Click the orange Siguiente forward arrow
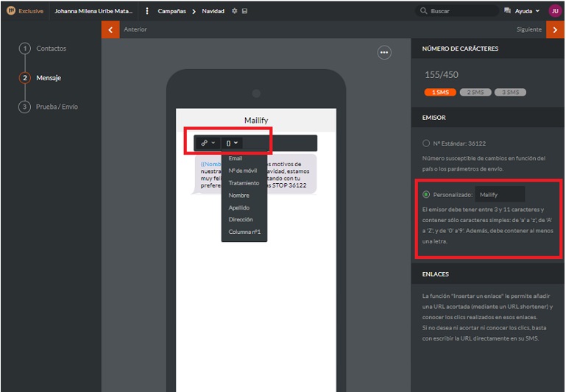Viewport: 566px width, 392px height. click(x=555, y=29)
